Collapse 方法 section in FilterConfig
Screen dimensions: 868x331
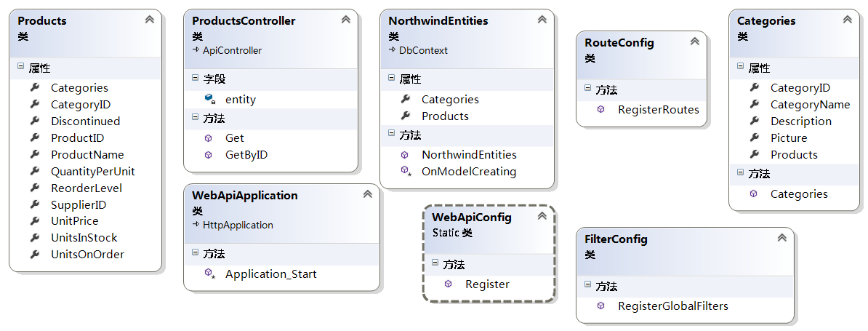[x=588, y=284]
